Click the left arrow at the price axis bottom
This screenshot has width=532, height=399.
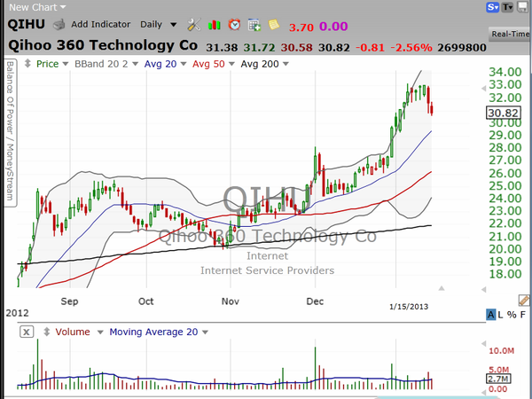click(484, 289)
